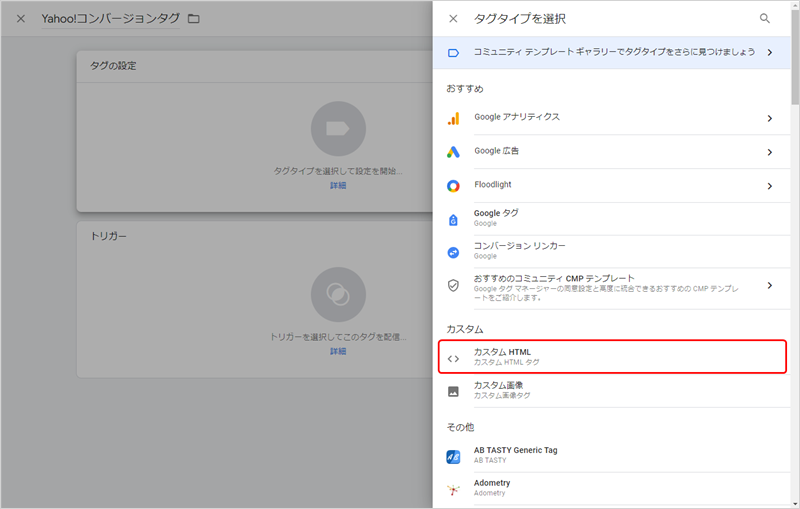Expand the community template gallery chevron
This screenshot has height=509, width=800.
click(770, 53)
